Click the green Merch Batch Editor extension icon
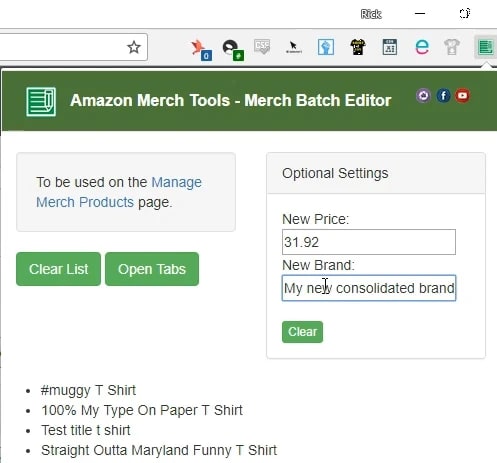This screenshot has height=463, width=497. [485, 47]
